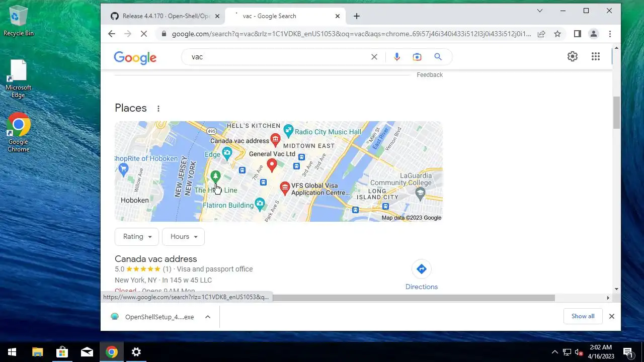Viewport: 644px width, 362px height.
Task: Click ShopRite of Hoboken marker
Action: 123,168
